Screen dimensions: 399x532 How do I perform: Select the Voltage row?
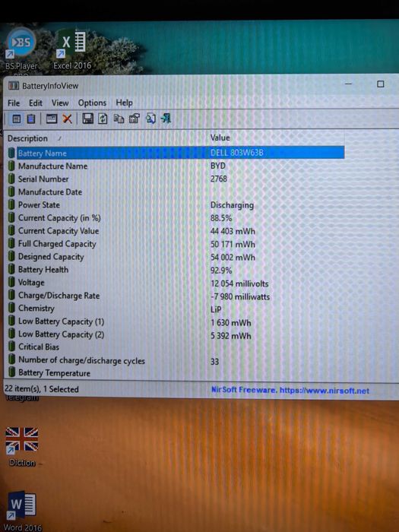pos(176,283)
